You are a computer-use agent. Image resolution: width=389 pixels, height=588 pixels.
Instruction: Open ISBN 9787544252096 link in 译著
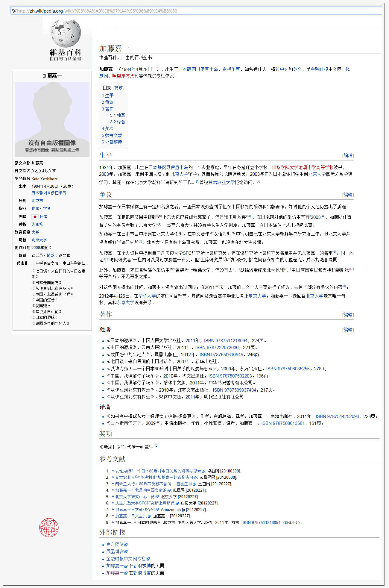338,416
